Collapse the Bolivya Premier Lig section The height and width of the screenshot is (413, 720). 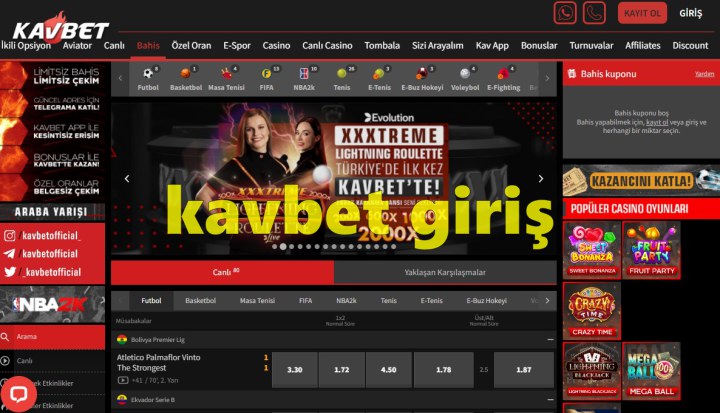(551, 339)
